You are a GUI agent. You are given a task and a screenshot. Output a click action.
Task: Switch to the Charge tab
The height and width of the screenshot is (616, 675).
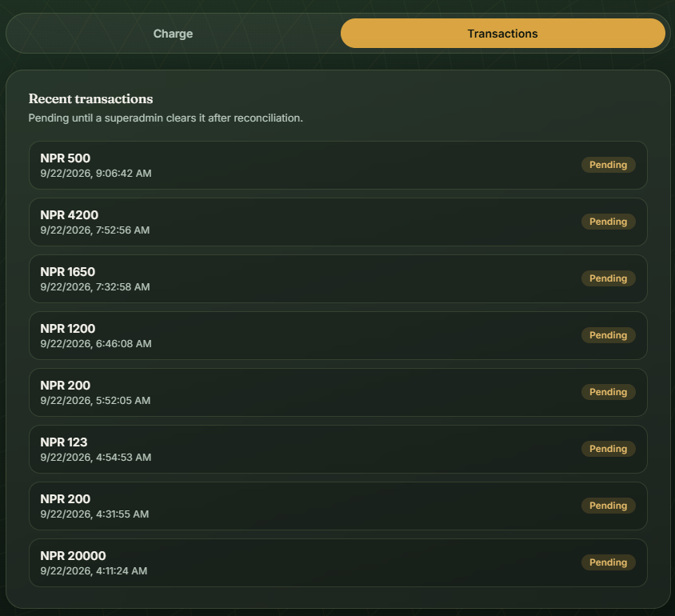pyautogui.click(x=173, y=34)
